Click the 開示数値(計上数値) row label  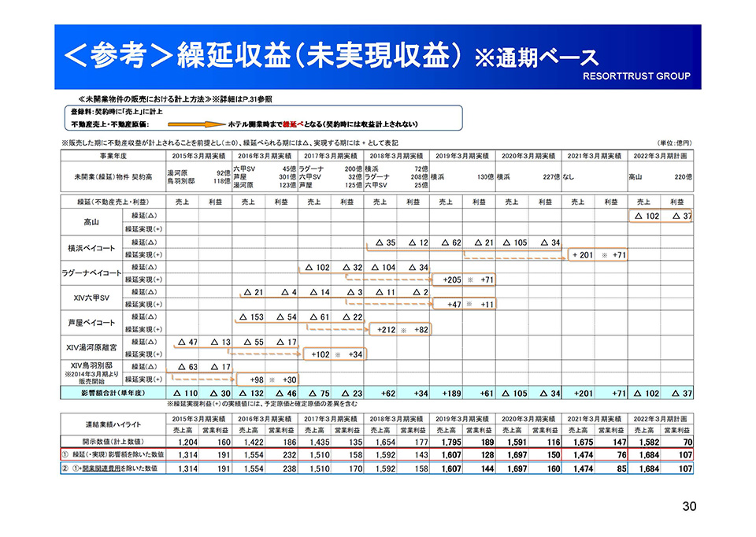pyautogui.click(x=113, y=442)
